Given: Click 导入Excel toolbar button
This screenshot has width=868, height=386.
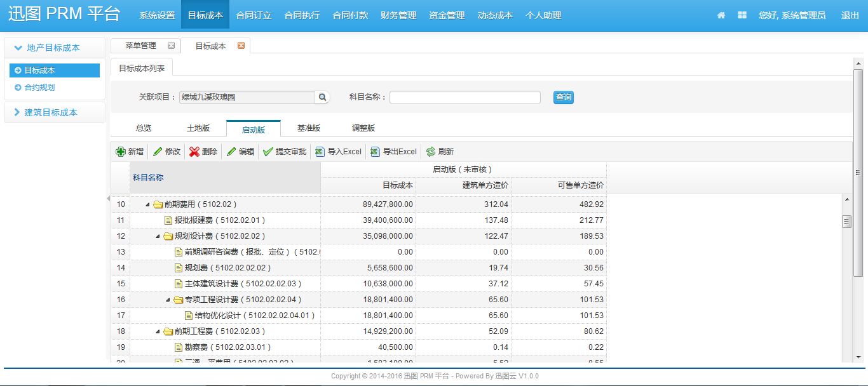Looking at the screenshot, I should 338,152.
